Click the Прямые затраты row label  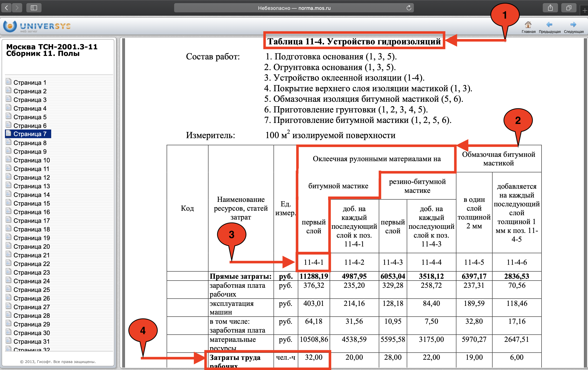coord(241,276)
